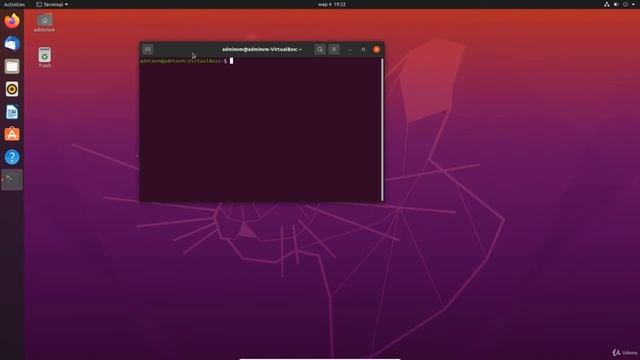Open the Activities overview
Image resolution: width=640 pixels, height=360 pixels.
point(14,4)
